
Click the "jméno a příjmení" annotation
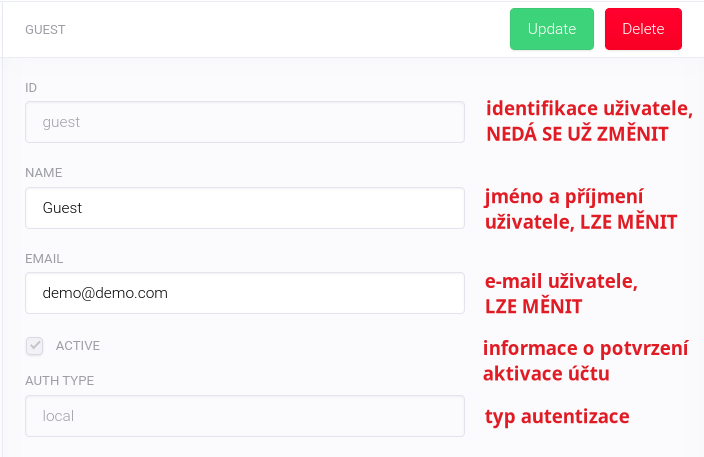point(564,196)
